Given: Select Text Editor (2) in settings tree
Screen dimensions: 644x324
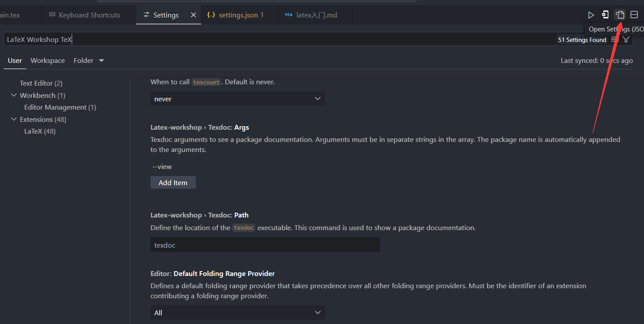Looking at the screenshot, I should coord(41,83).
